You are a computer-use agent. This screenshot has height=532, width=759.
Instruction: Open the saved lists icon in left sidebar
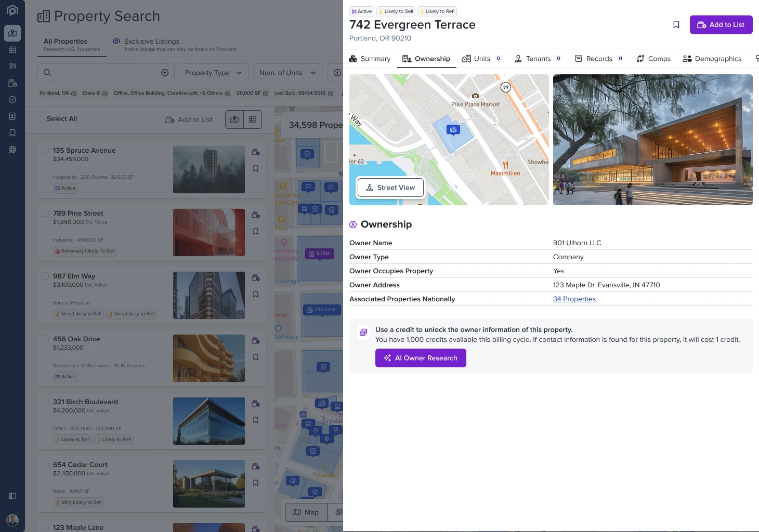point(12,83)
